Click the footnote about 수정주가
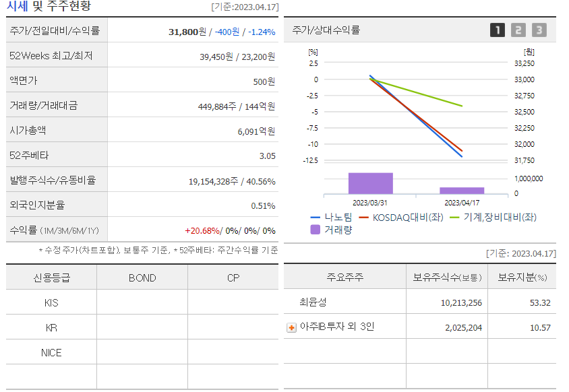The width and height of the screenshot is (569, 392). click(x=158, y=250)
